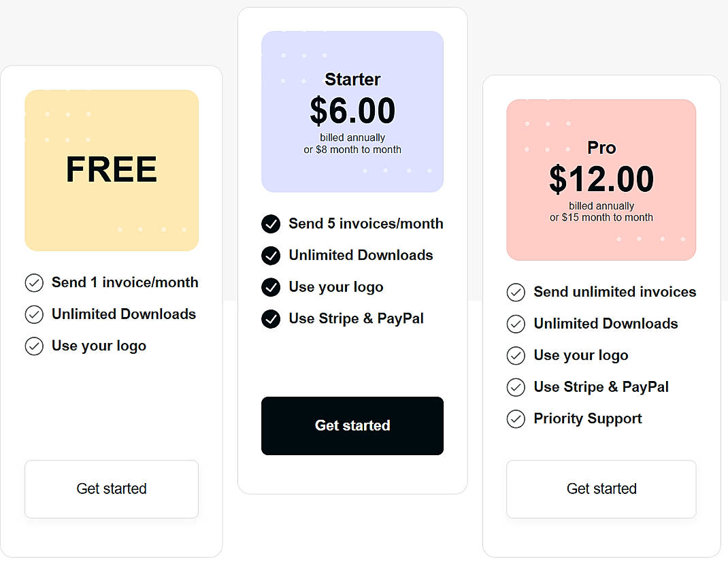Click the checkmark beside Send unlimited invoices

pos(516,292)
